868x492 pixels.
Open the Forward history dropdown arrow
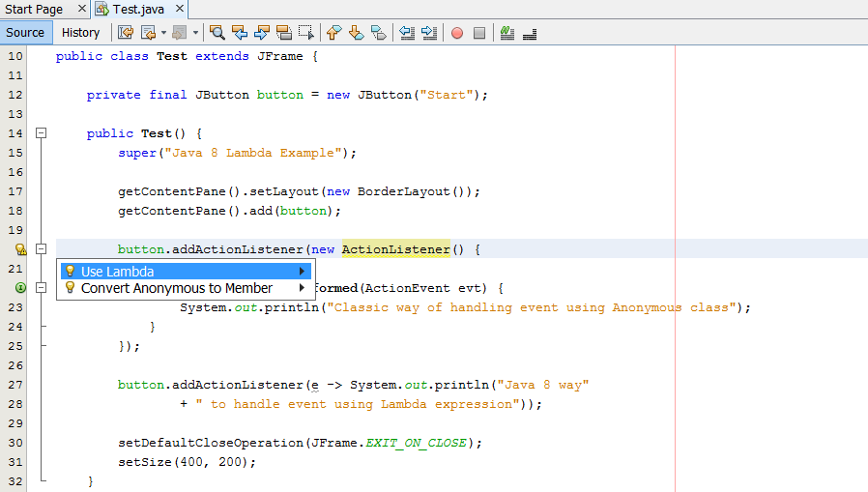click(x=195, y=33)
